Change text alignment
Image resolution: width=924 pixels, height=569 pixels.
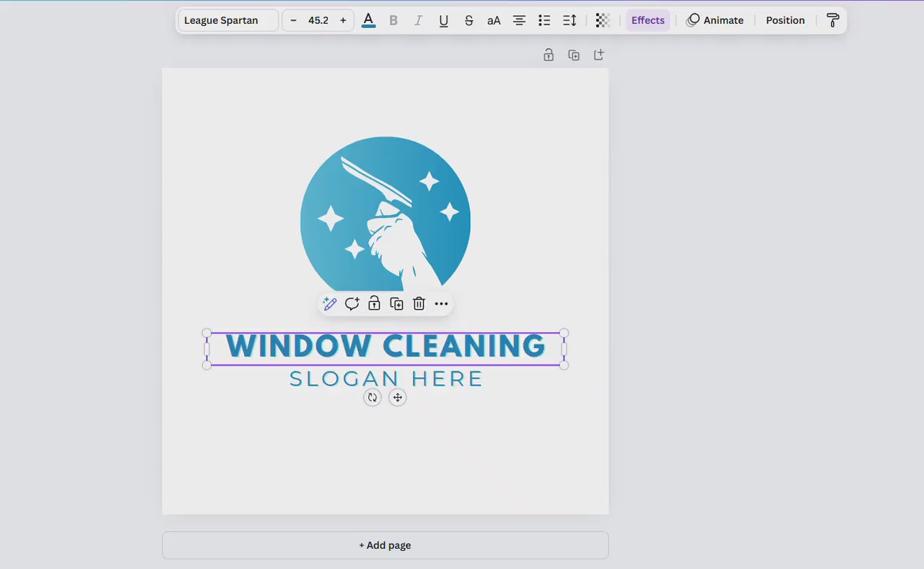click(519, 20)
